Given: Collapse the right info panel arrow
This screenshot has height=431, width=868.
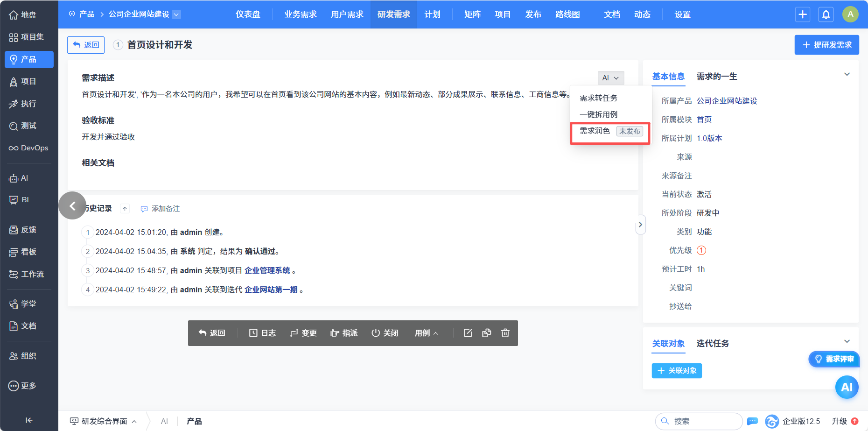Looking at the screenshot, I should 640,225.
